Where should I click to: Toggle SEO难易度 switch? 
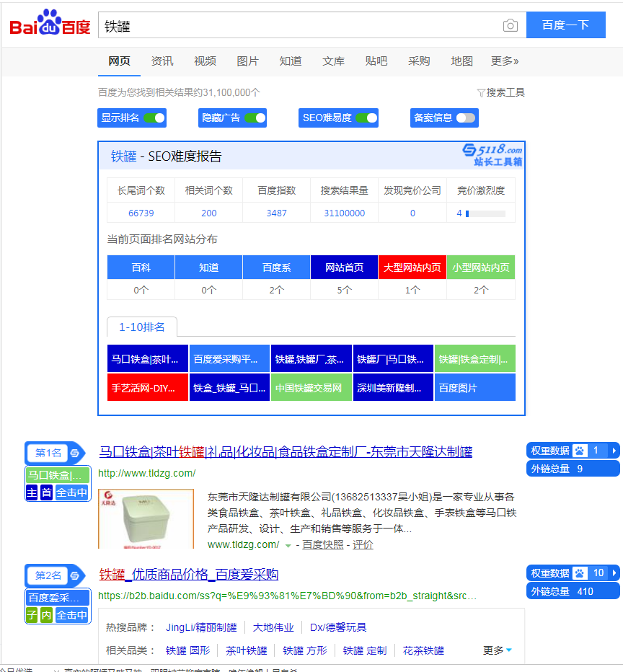click(367, 118)
